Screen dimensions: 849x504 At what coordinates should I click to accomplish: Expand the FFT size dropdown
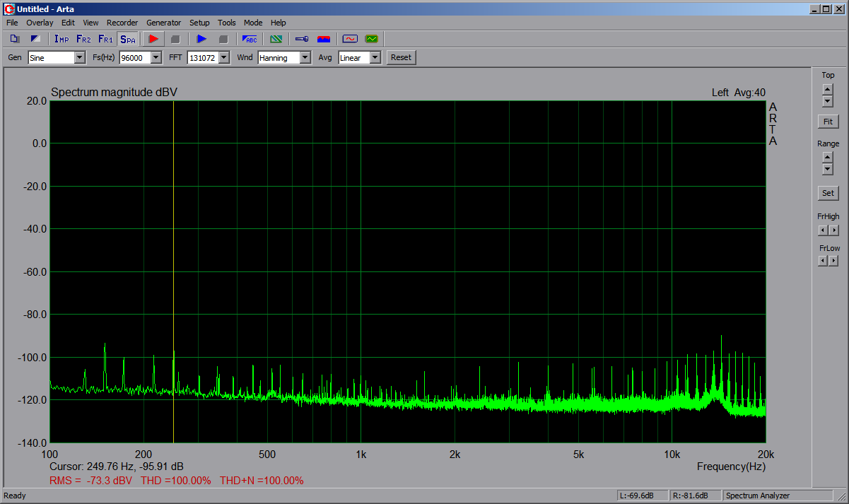coord(224,58)
